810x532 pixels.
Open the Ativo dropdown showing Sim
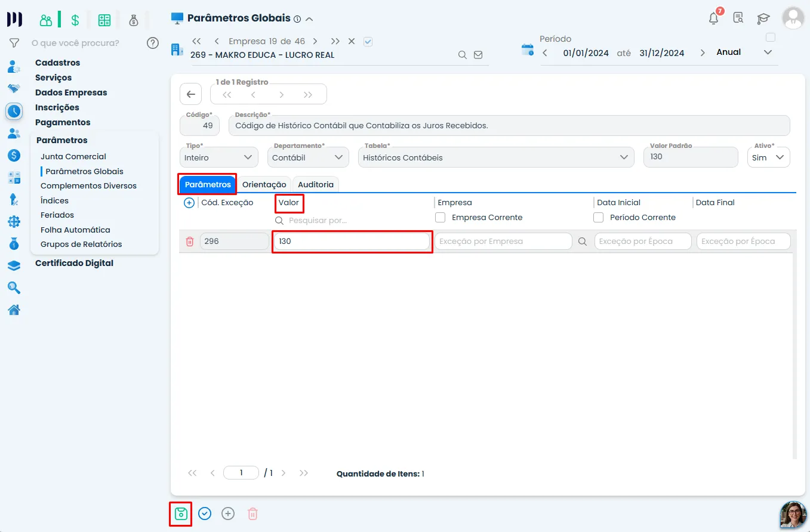769,157
